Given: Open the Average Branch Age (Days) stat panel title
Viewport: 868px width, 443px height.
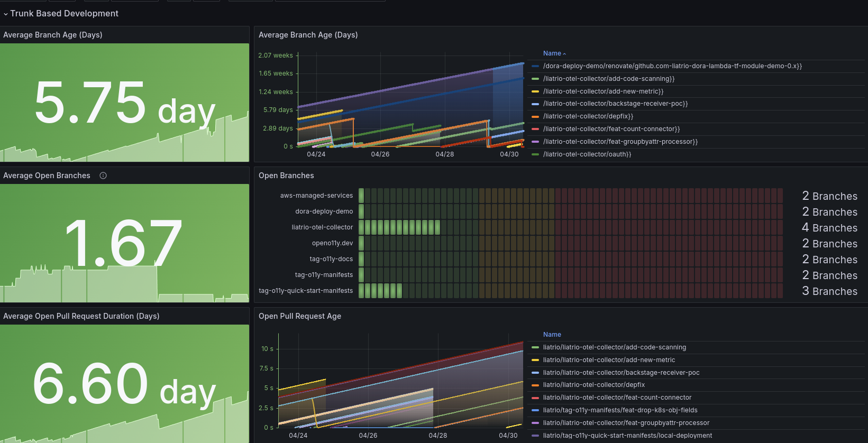Looking at the screenshot, I should (53, 35).
